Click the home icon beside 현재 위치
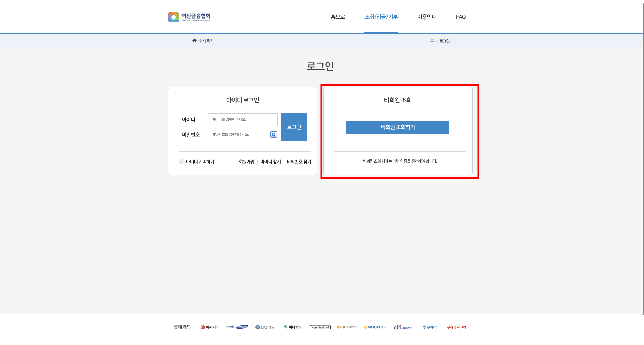The height and width of the screenshot is (345, 644). [x=194, y=41]
